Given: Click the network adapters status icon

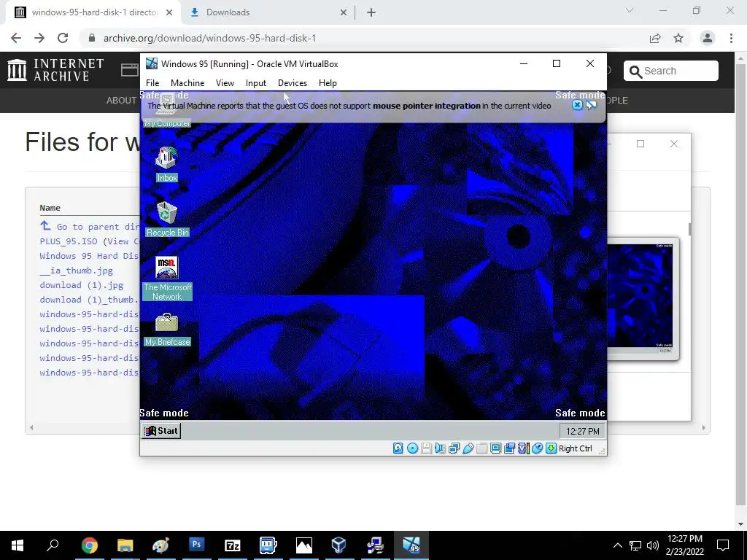Looking at the screenshot, I should [x=454, y=448].
